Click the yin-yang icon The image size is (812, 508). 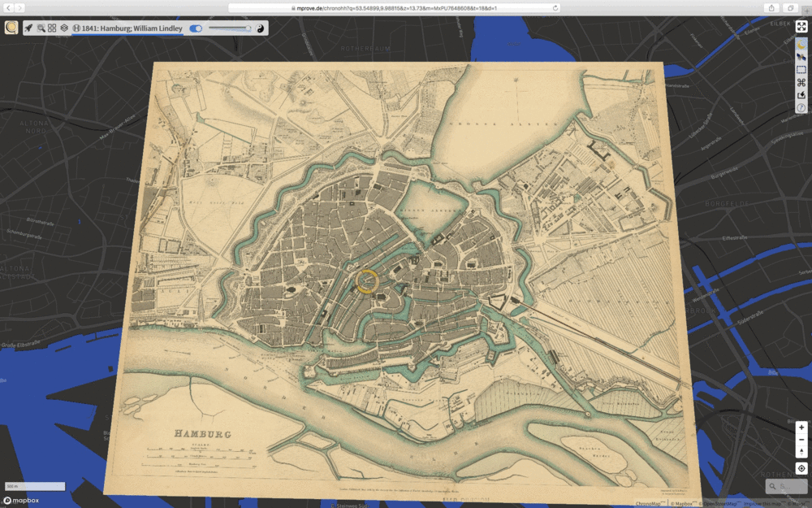tap(260, 28)
